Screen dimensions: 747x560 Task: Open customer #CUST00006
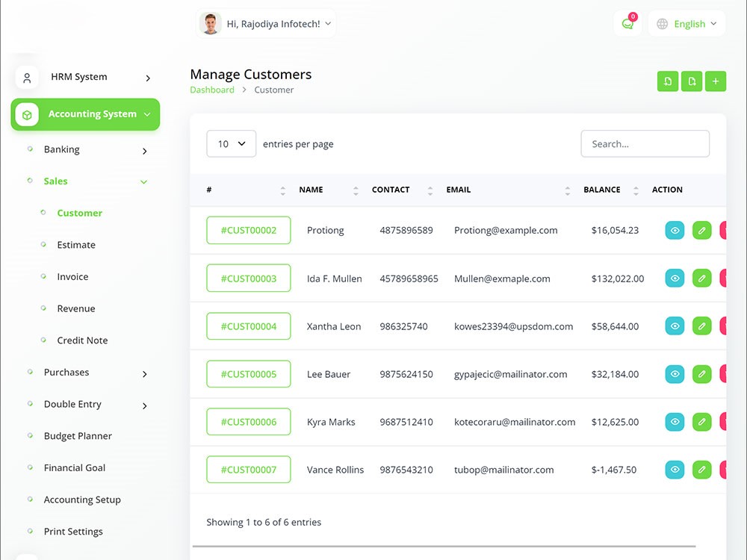click(249, 422)
